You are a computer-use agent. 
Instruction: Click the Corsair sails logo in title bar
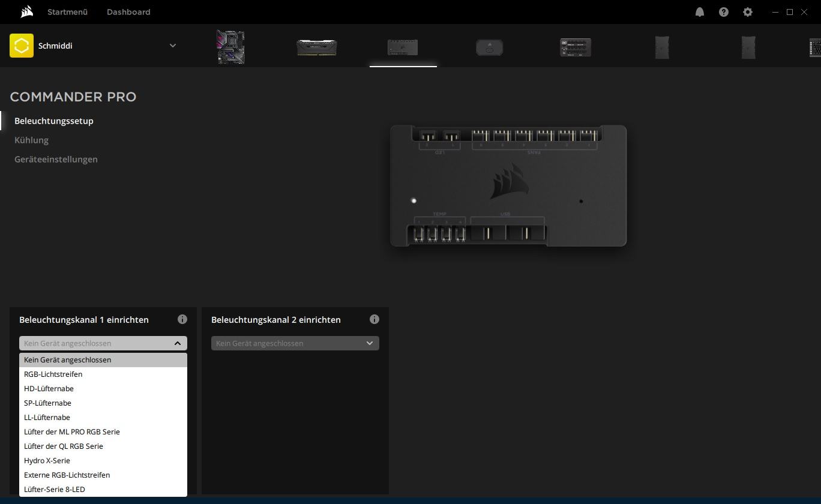(26, 12)
